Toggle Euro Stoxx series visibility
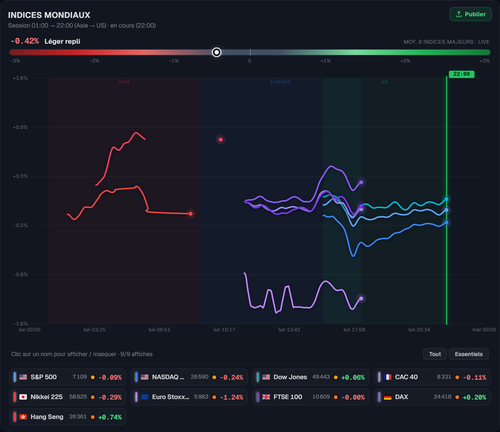The image size is (500, 432). [x=189, y=397]
